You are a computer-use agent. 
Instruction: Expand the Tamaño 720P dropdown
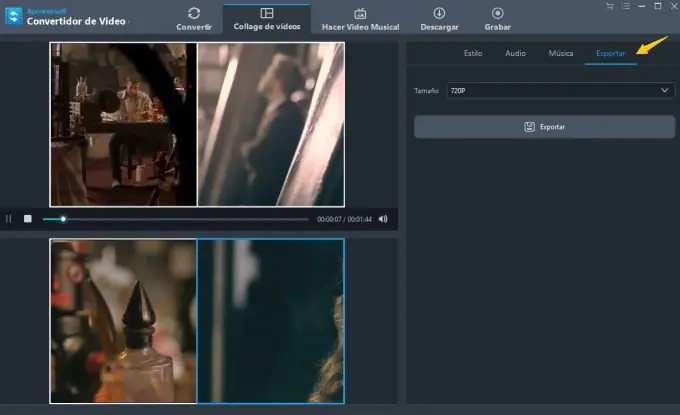pyautogui.click(x=560, y=91)
